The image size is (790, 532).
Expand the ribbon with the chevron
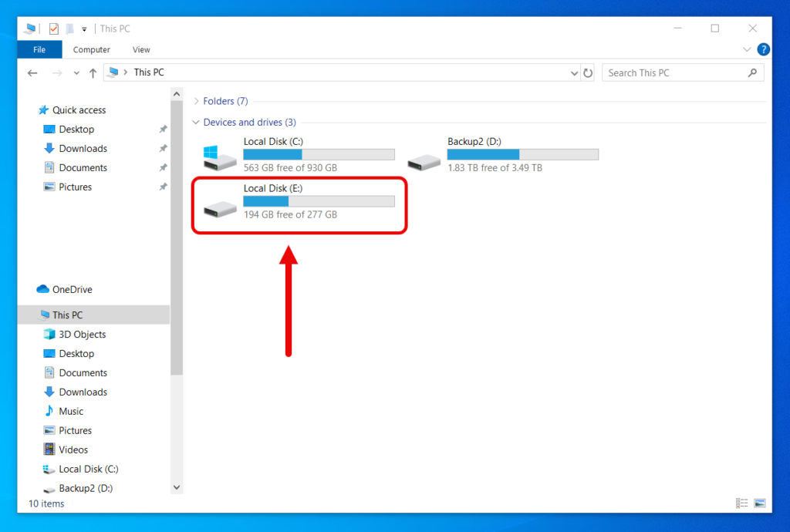pyautogui.click(x=747, y=49)
